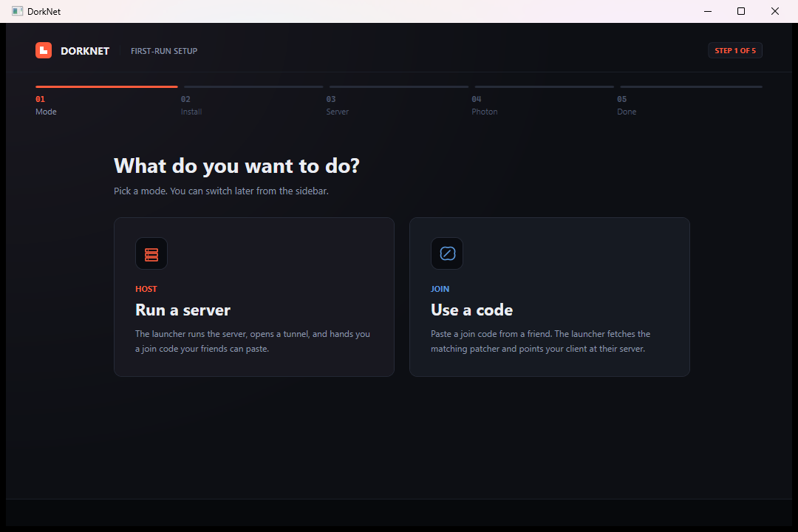Click the DorkNet orange logo icon

click(x=44, y=50)
